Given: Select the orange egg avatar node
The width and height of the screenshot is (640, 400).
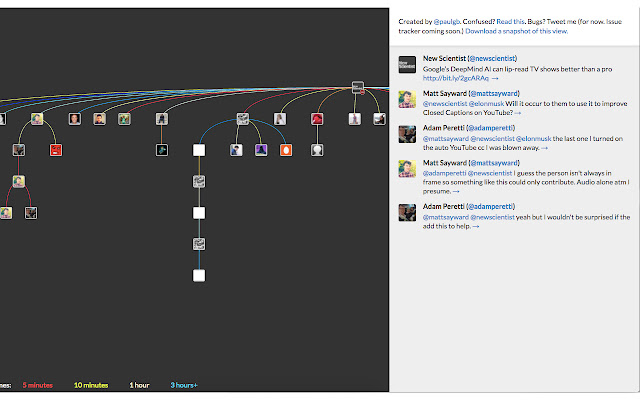Looking at the screenshot, I should (x=286, y=150).
